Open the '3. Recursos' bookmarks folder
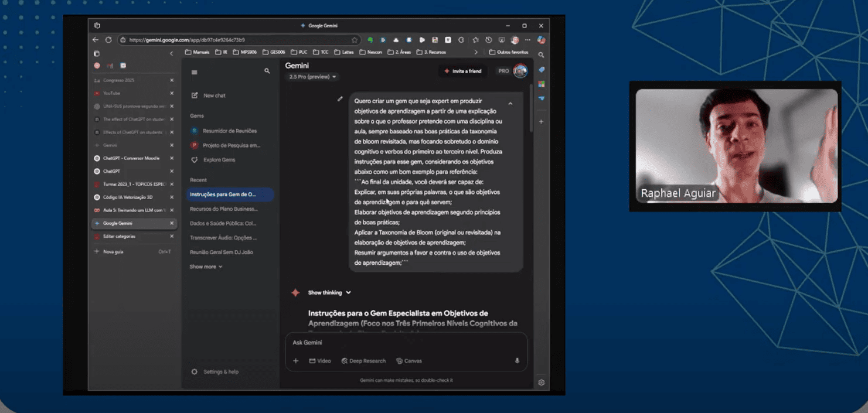The width and height of the screenshot is (868, 413). point(431,52)
